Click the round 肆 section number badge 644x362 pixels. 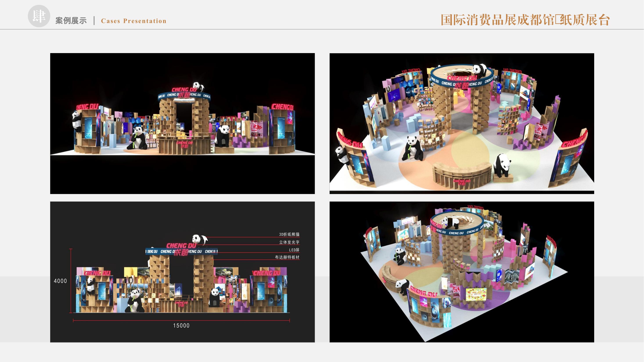pos(39,16)
